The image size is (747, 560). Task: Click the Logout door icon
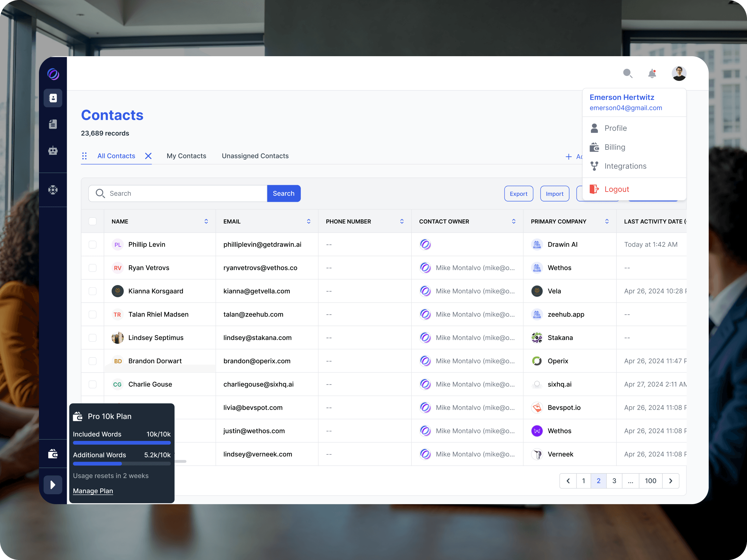point(594,189)
